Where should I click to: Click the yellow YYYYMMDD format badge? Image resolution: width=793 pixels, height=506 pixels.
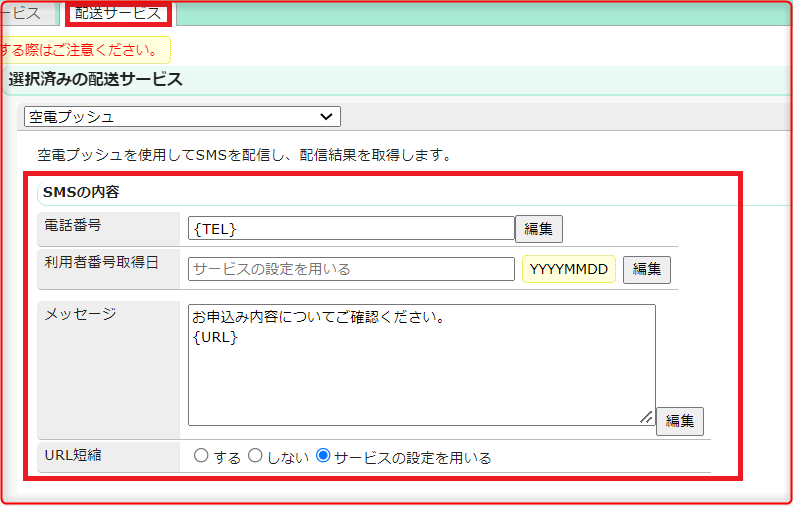click(568, 269)
